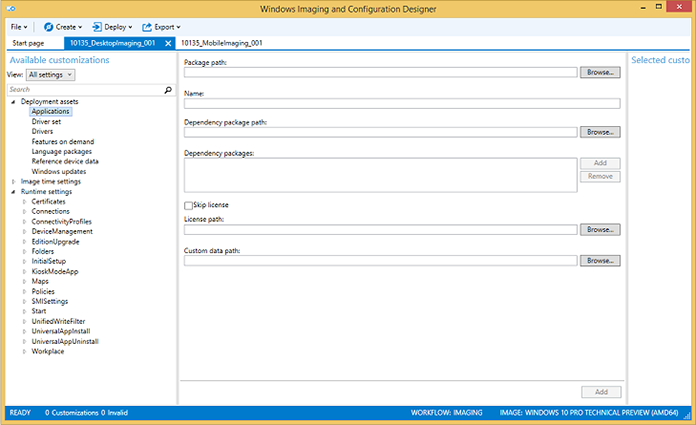This screenshot has width=696, height=425.
Task: Select Language packages
Action: click(62, 151)
